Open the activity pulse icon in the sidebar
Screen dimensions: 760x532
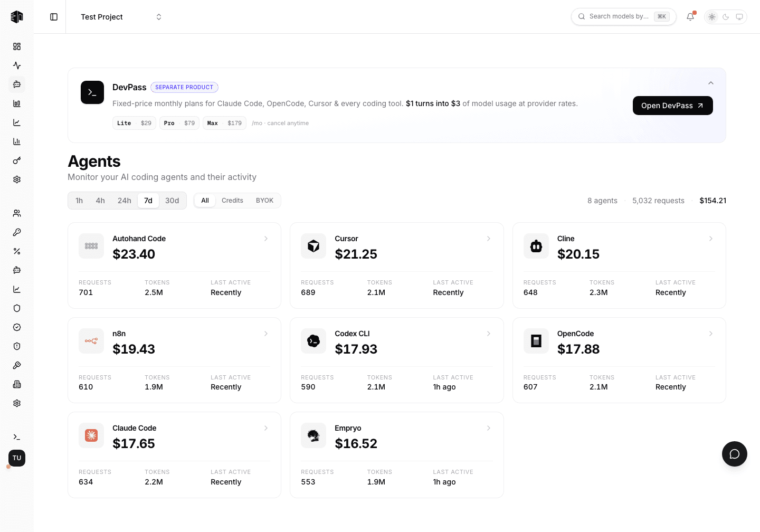pyautogui.click(x=17, y=65)
